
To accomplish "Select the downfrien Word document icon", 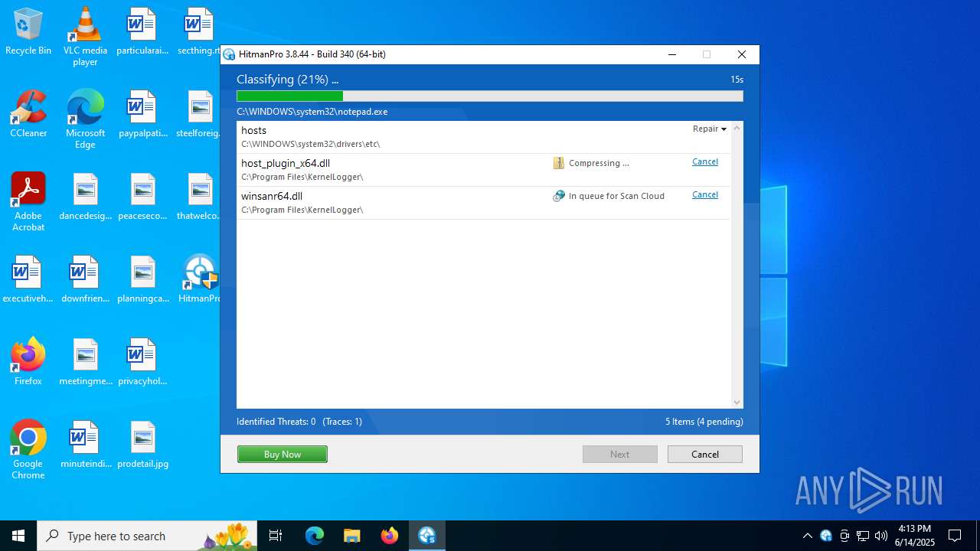I will pyautogui.click(x=85, y=279).
